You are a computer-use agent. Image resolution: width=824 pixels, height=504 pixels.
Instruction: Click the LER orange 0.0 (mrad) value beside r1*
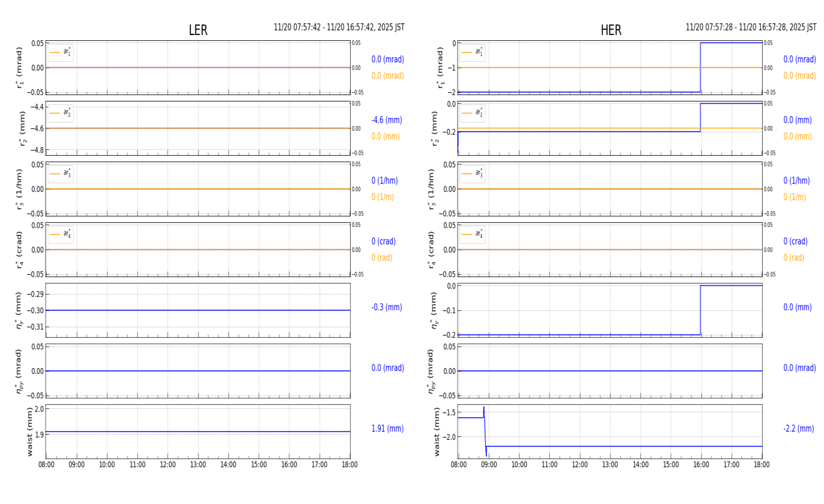(387, 76)
